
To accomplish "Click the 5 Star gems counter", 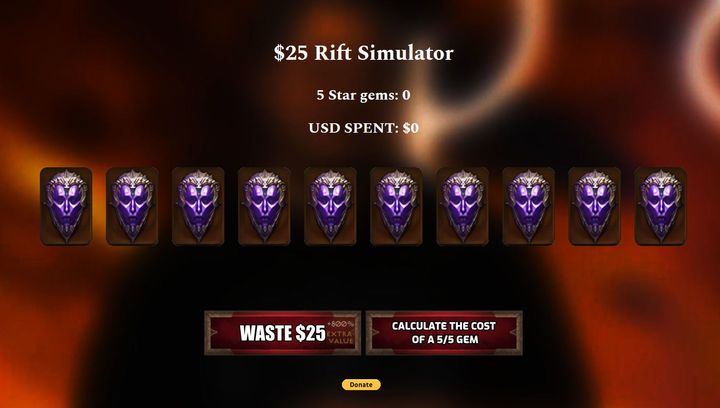I will pos(363,95).
